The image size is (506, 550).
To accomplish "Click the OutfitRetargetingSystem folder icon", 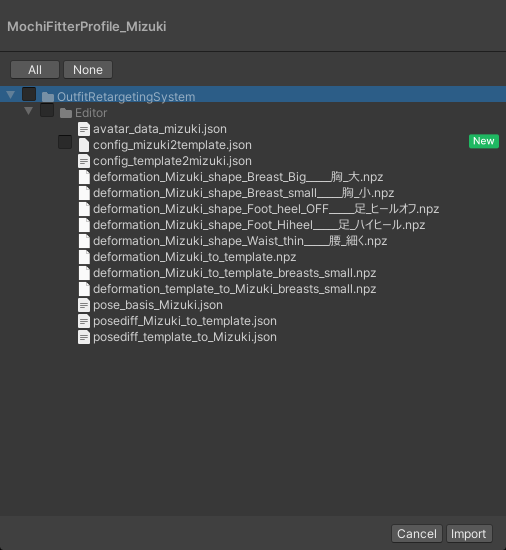I will 48,97.
